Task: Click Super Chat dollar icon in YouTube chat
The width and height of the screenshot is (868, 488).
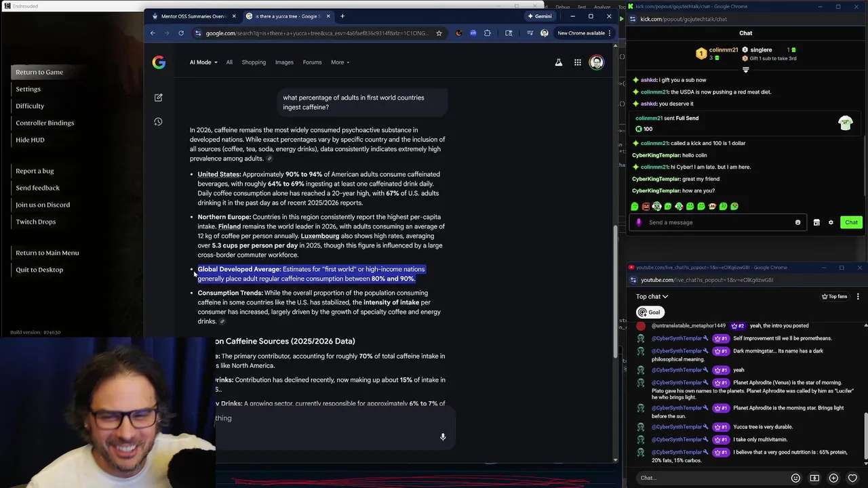Action: pyautogui.click(x=814, y=478)
